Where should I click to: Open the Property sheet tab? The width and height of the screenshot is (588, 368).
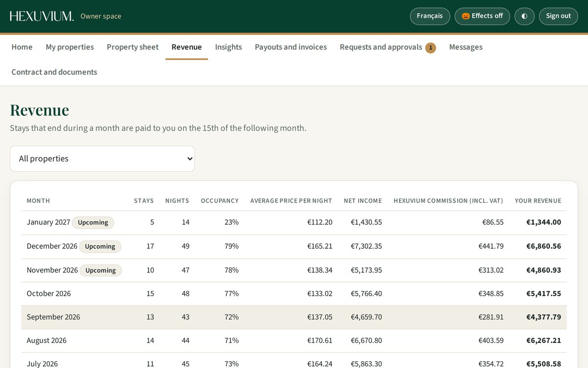pos(133,47)
